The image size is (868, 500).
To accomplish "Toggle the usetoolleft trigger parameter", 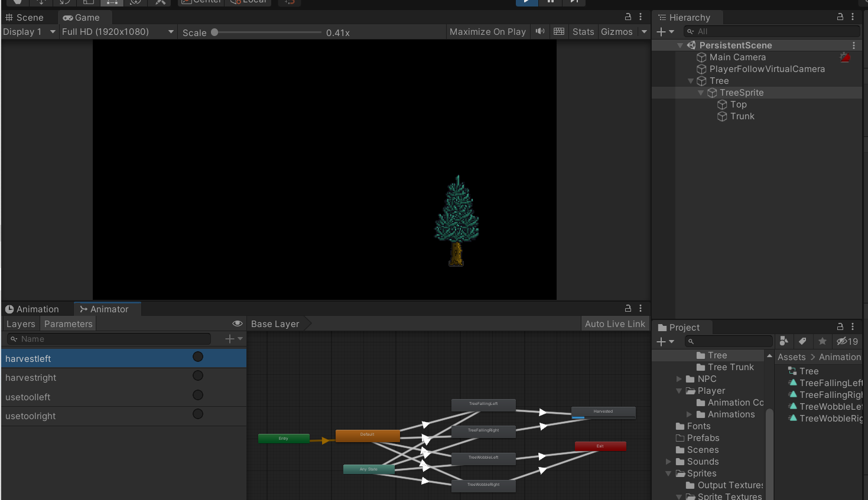I will (x=198, y=395).
